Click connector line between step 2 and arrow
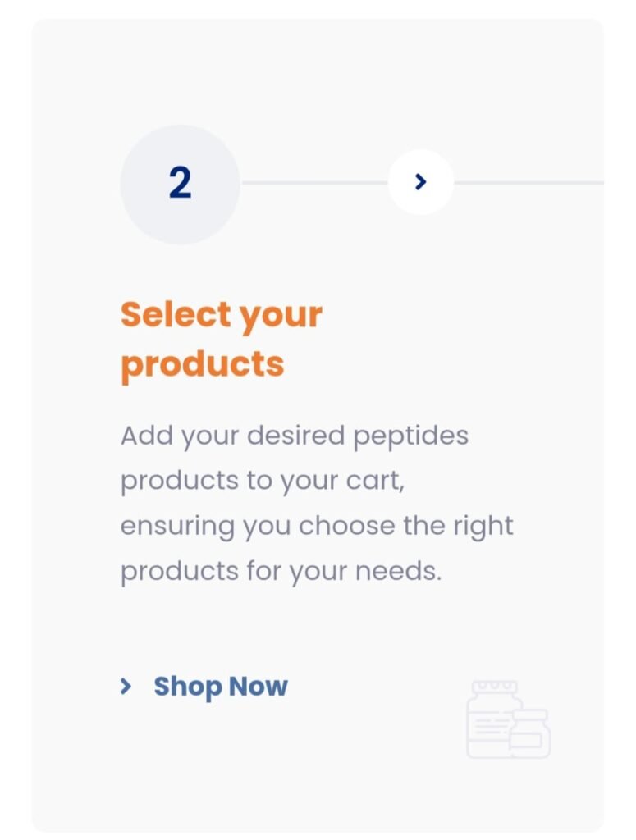This screenshot has width=636, height=840. (x=313, y=182)
